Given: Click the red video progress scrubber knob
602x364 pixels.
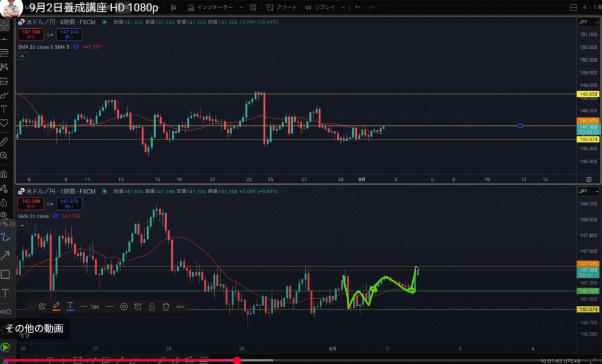Looking at the screenshot, I should pos(237,360).
